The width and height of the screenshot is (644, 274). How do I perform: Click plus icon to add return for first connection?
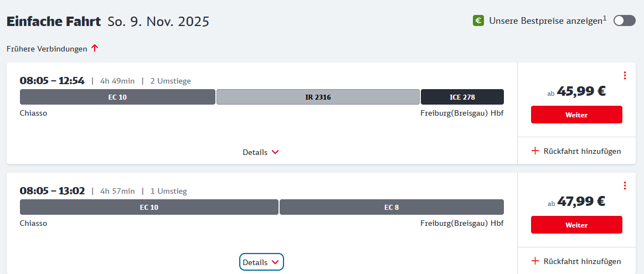[535, 151]
